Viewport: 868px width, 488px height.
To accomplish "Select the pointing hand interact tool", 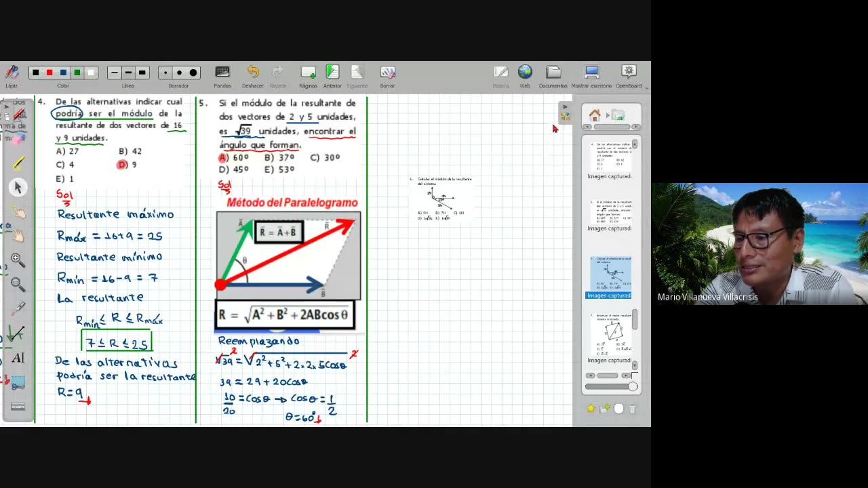I will pos(18,212).
